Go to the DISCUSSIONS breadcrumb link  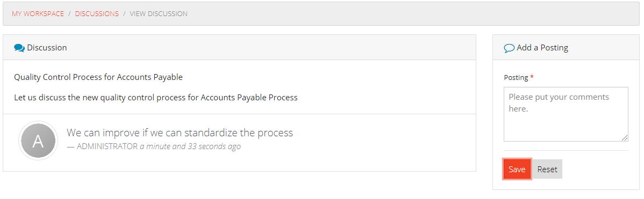pos(97,13)
